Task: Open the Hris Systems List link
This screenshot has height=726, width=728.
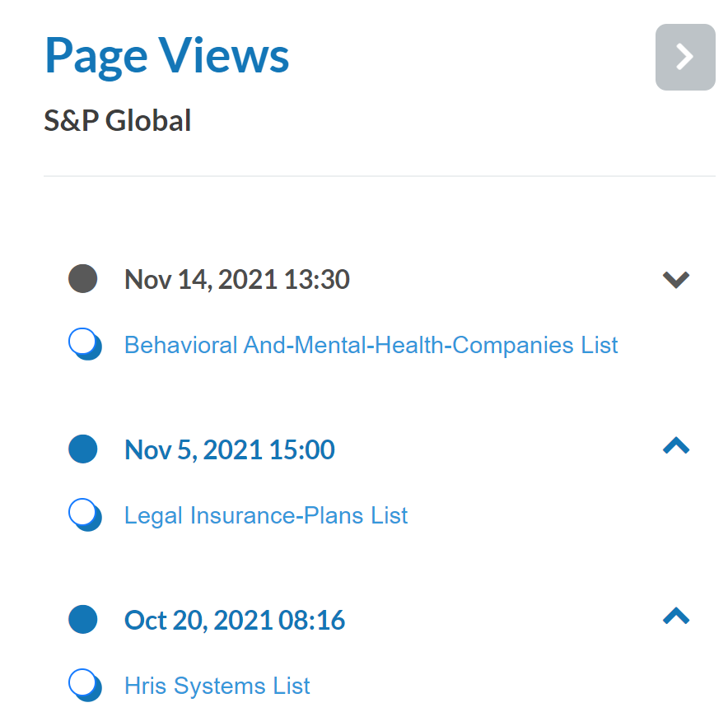Action: tap(217, 686)
